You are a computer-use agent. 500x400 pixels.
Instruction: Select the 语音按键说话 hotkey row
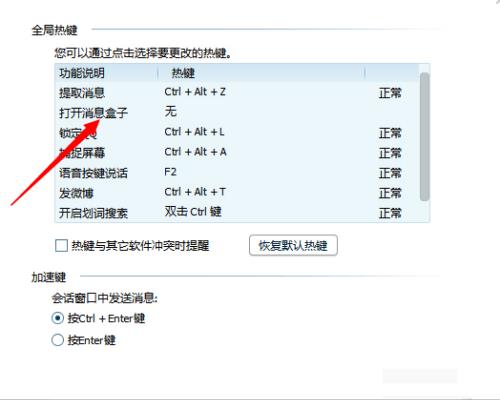[x=237, y=173]
